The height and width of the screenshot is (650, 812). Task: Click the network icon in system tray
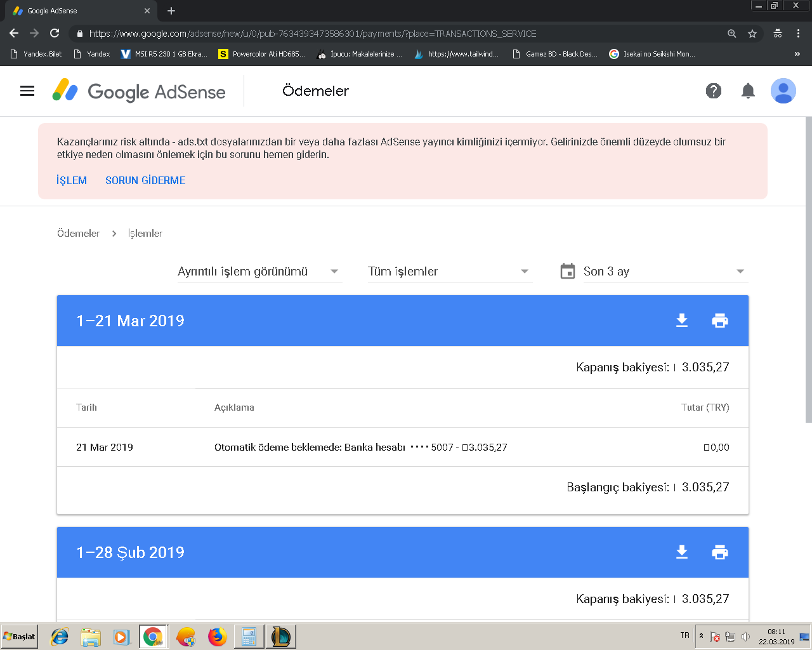point(730,637)
